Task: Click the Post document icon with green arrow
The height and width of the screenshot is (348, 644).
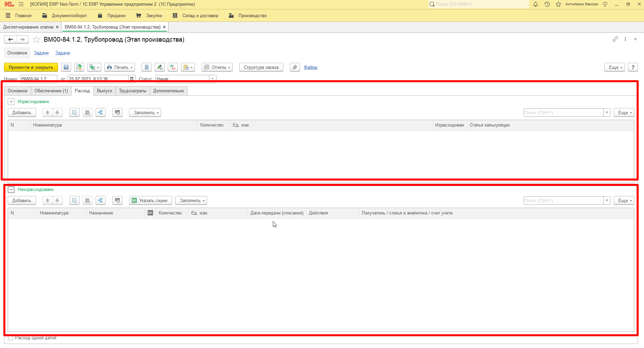Action: point(79,67)
